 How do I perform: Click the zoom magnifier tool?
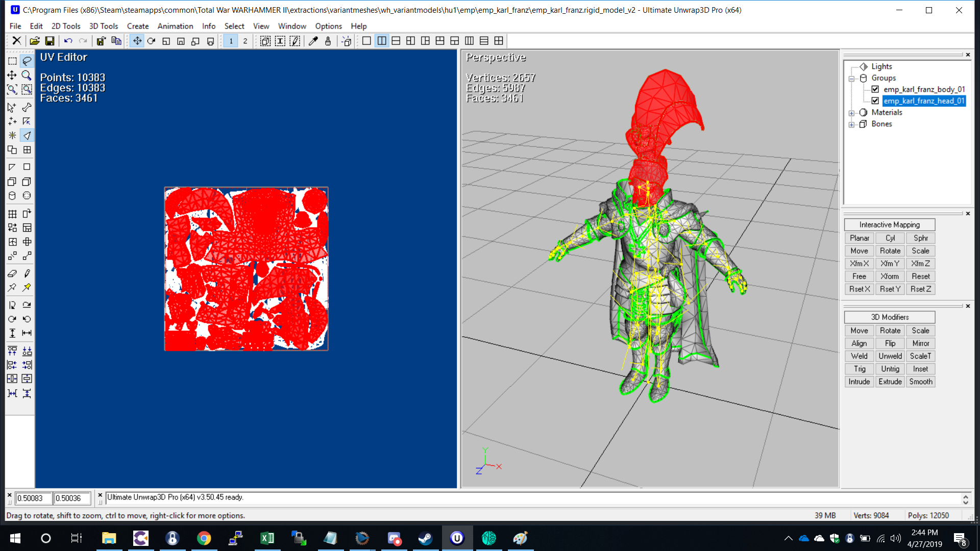(27, 76)
